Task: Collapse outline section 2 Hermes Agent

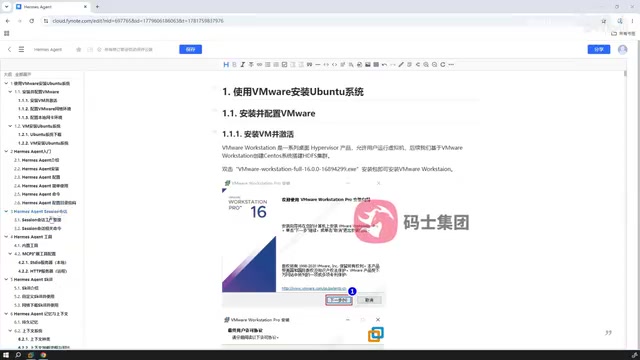Action: tap(6, 151)
